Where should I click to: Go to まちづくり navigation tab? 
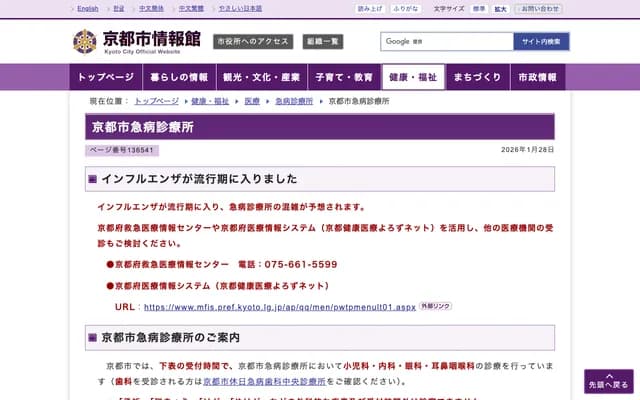pyautogui.click(x=477, y=77)
